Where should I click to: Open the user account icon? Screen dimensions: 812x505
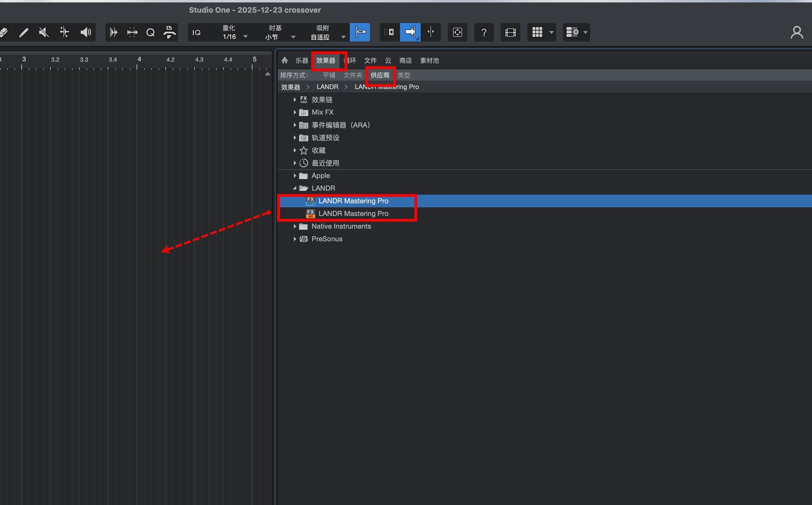click(x=796, y=33)
